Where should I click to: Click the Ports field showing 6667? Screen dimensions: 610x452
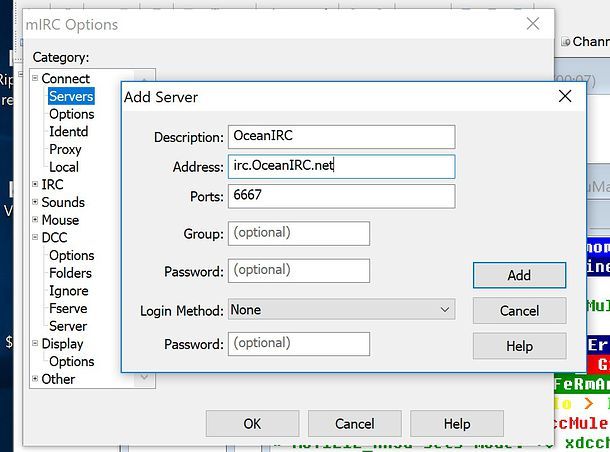pyautogui.click(x=342, y=196)
